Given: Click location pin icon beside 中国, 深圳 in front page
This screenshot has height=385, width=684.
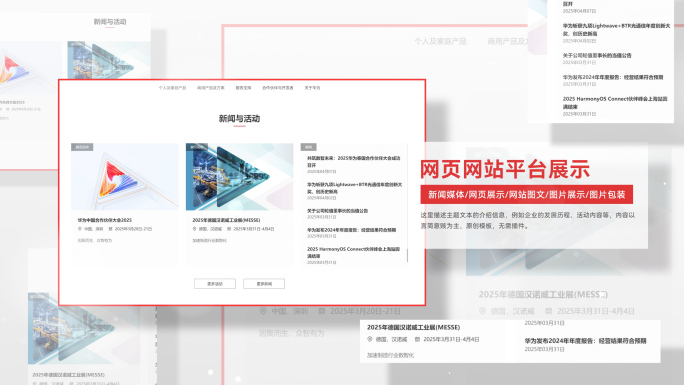Looking at the screenshot, I should coord(79,229).
